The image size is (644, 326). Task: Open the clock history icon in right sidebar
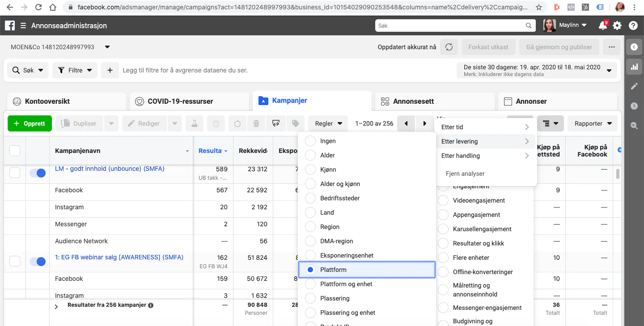[x=634, y=106]
